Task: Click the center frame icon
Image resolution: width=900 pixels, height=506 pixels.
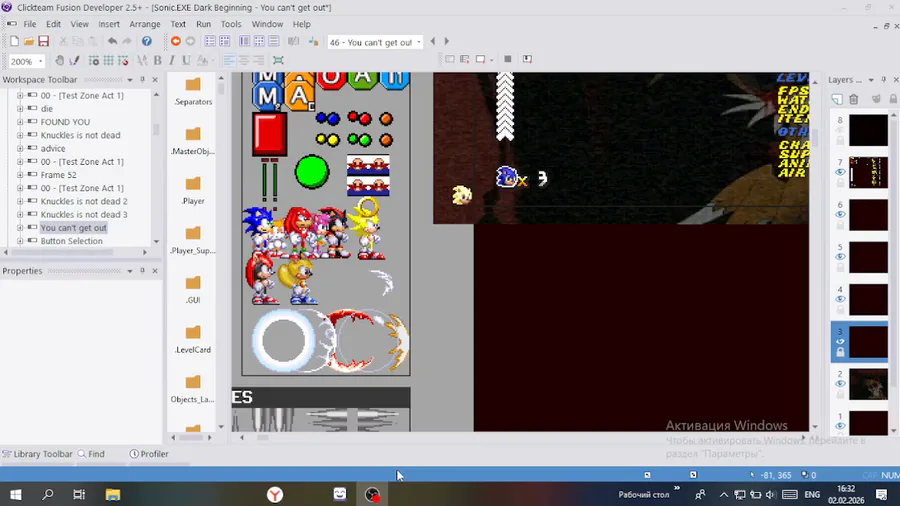Action: tap(278, 60)
